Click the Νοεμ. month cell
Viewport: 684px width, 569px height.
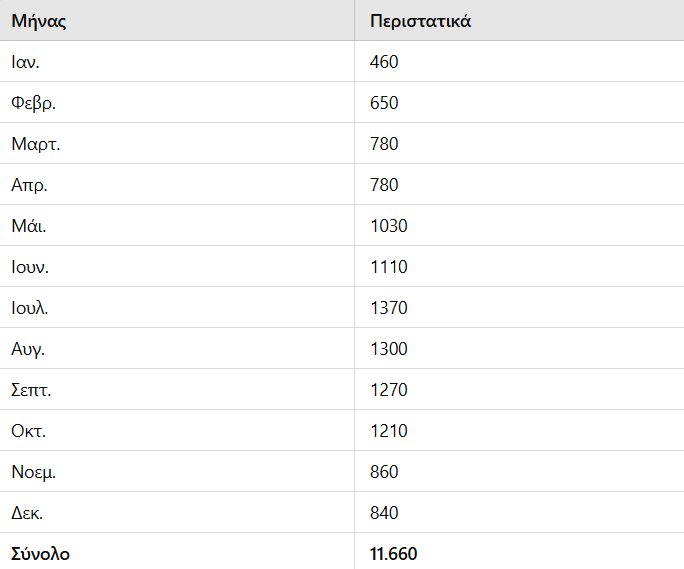pyautogui.click(x=177, y=472)
